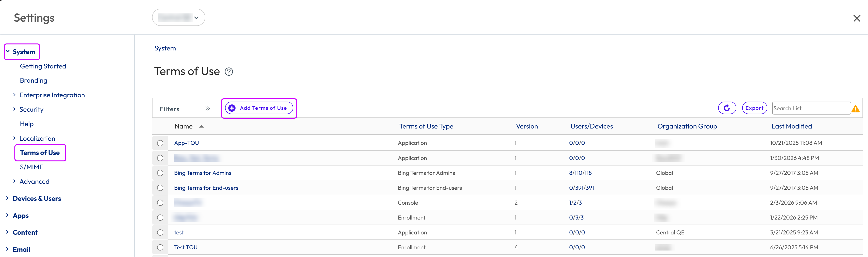
Task: Open Enterprise Integration label in sidebar
Action: click(52, 95)
